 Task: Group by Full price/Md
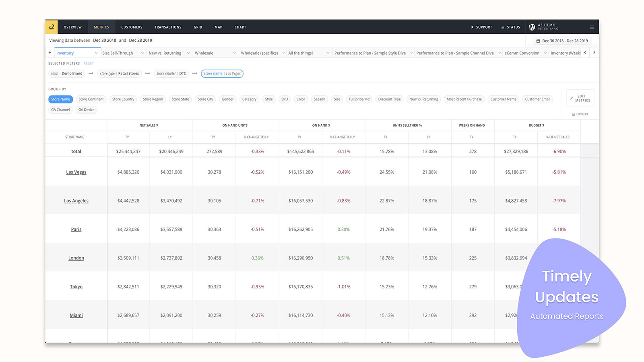point(359,99)
